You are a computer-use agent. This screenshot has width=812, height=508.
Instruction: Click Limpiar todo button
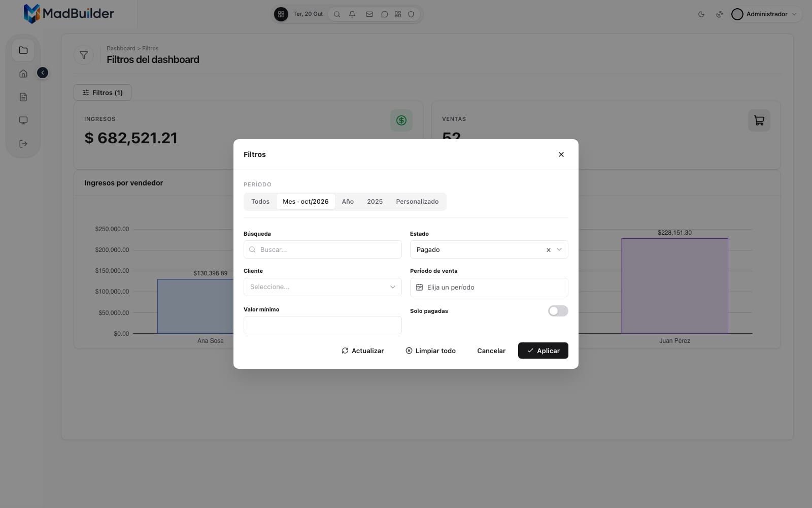click(x=430, y=351)
